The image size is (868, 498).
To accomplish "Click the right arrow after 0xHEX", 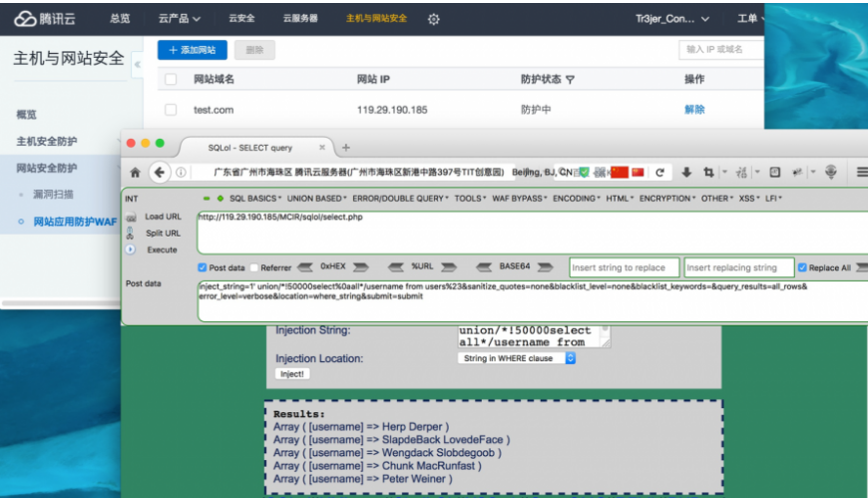I will 361,267.
